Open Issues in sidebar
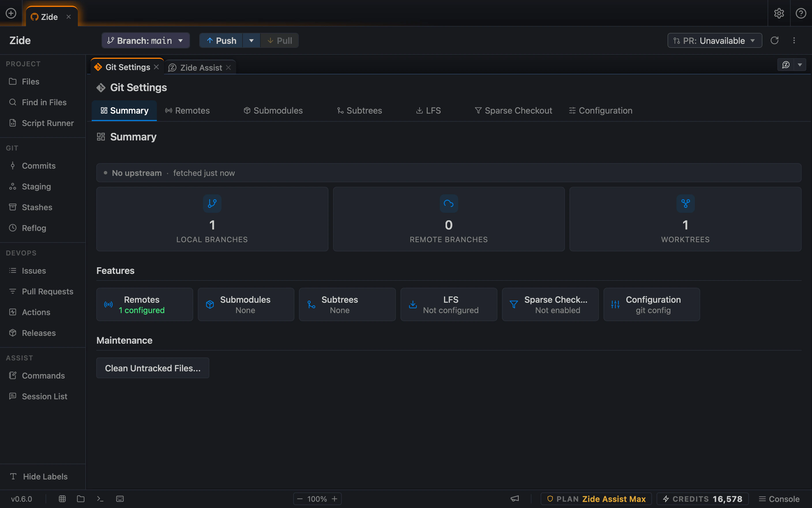812x508 pixels. (x=43, y=270)
